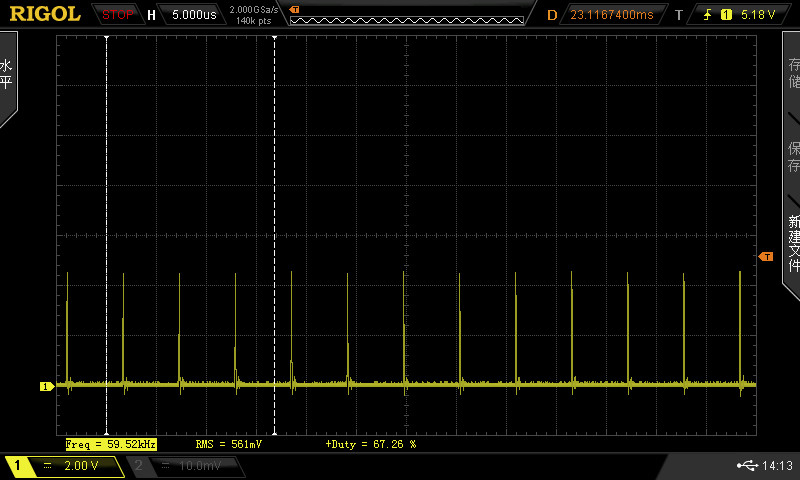Click the first vertical dashed cursor line
The image size is (800, 480).
point(107,235)
